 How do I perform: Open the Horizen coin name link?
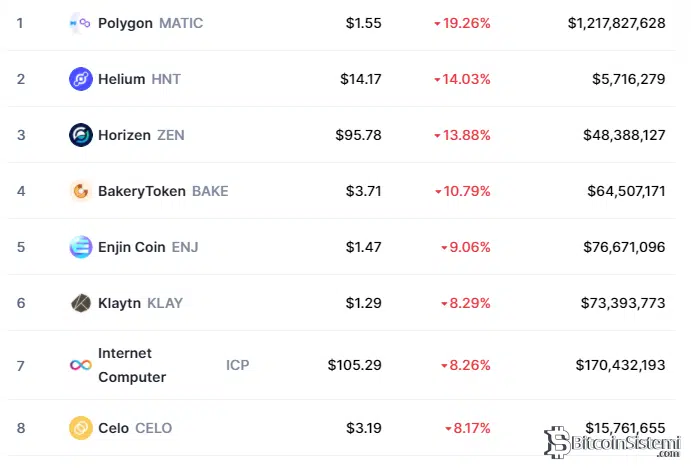coord(125,135)
